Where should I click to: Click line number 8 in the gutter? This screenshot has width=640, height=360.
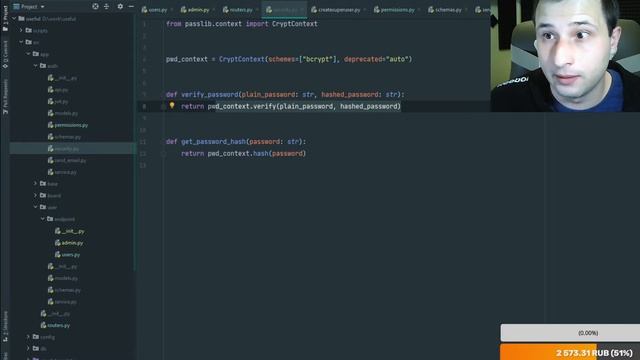144,106
